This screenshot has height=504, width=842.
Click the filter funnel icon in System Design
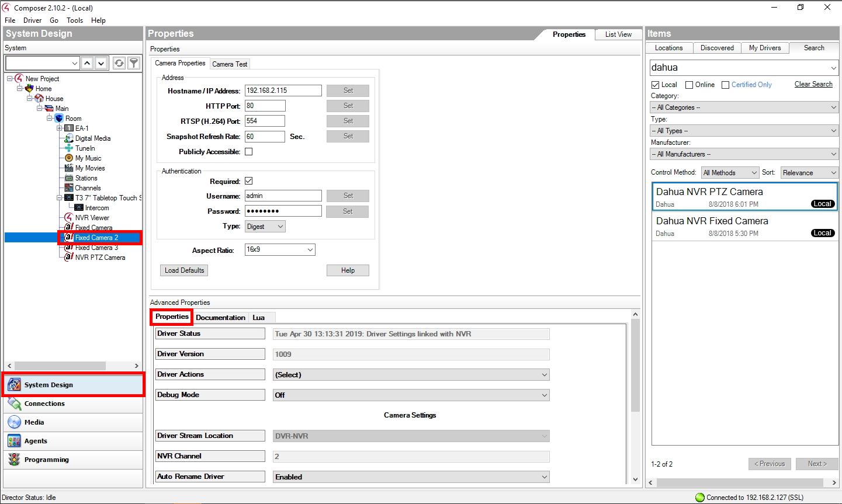134,63
